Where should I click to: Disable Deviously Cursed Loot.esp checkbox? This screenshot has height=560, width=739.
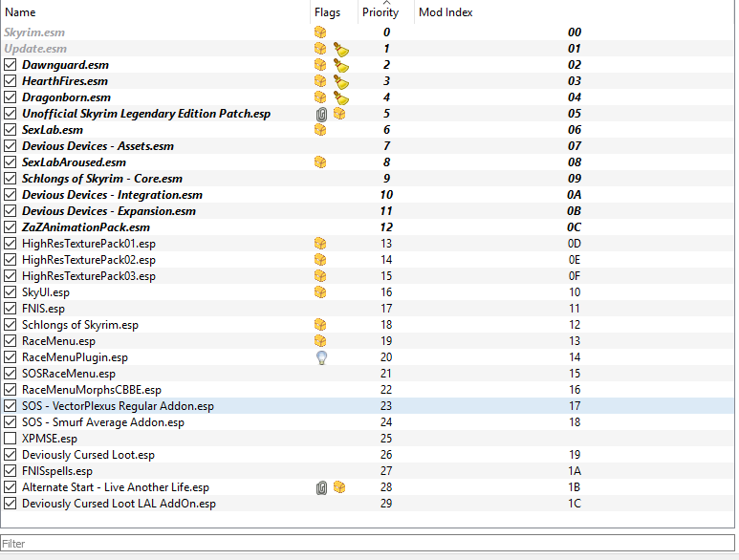(x=10, y=455)
